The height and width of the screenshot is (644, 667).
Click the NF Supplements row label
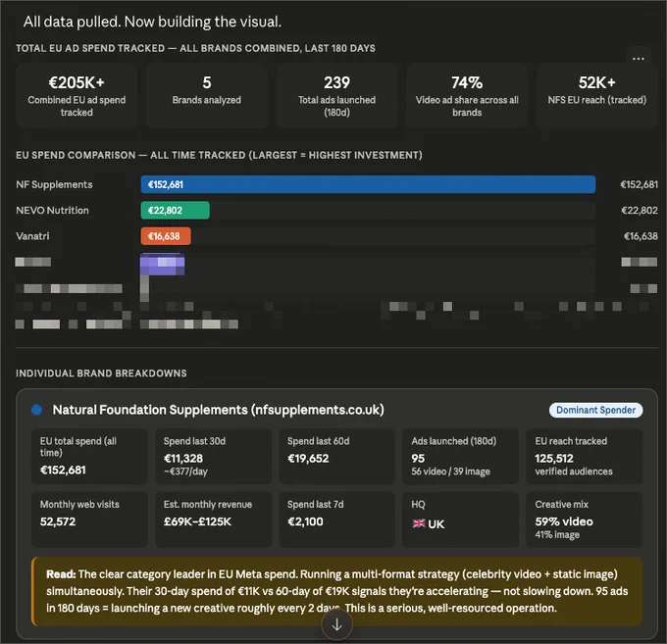coord(54,184)
